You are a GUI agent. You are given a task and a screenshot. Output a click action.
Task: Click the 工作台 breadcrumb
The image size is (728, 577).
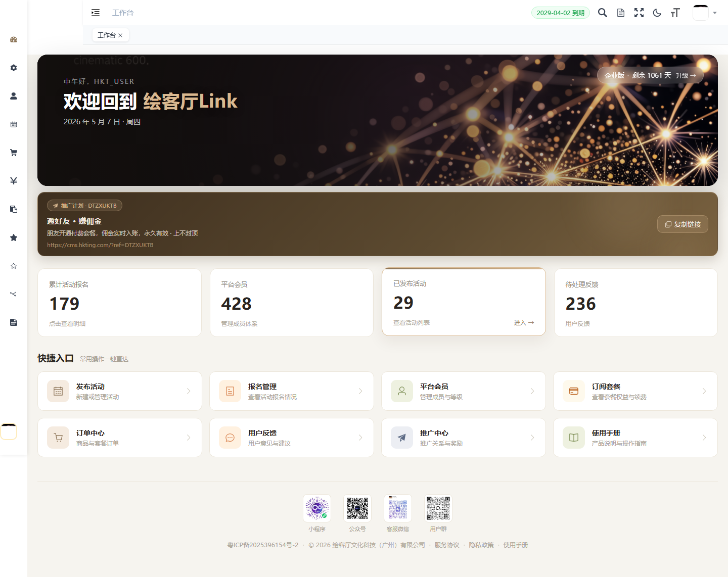pyautogui.click(x=123, y=13)
